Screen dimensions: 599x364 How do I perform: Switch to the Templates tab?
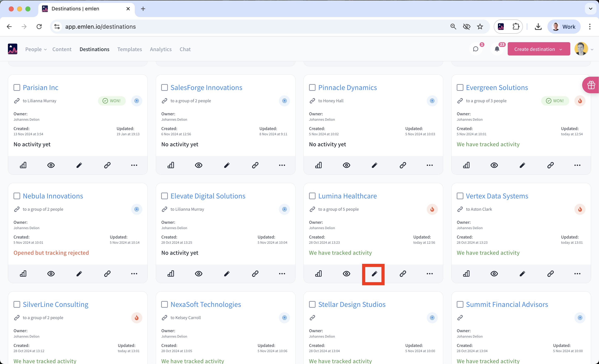point(130,49)
